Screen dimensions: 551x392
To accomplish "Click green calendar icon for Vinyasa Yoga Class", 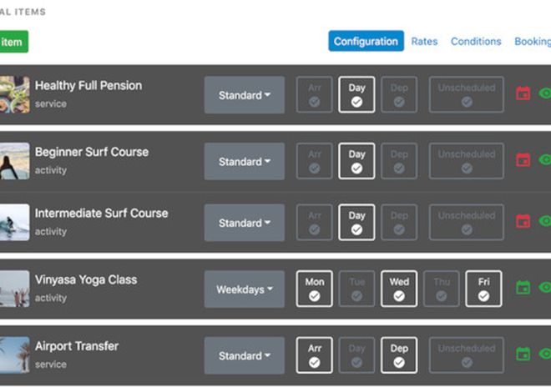I will [523, 288].
